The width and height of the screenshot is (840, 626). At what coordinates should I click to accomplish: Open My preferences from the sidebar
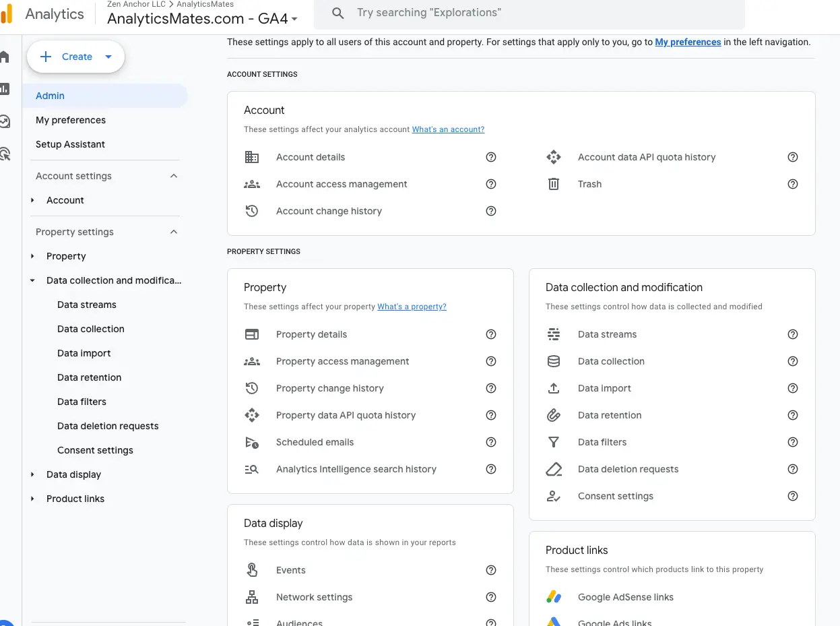71,120
